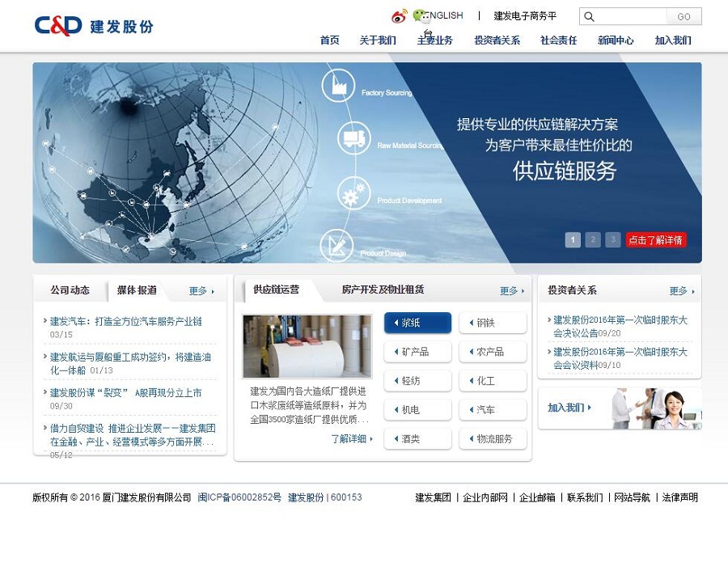Select the 机电 category button
This screenshot has height=571, width=728.
(418, 409)
